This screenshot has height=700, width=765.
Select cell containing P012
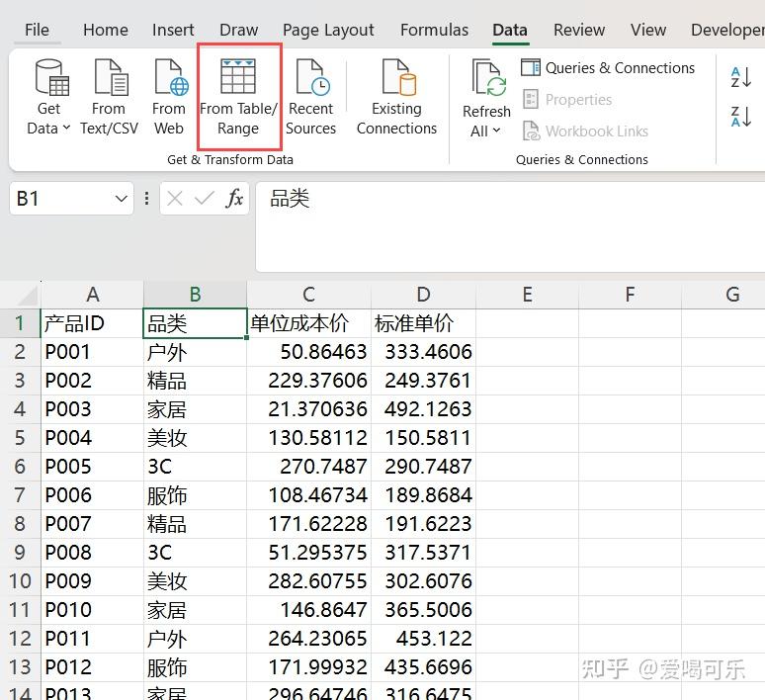[92, 666]
